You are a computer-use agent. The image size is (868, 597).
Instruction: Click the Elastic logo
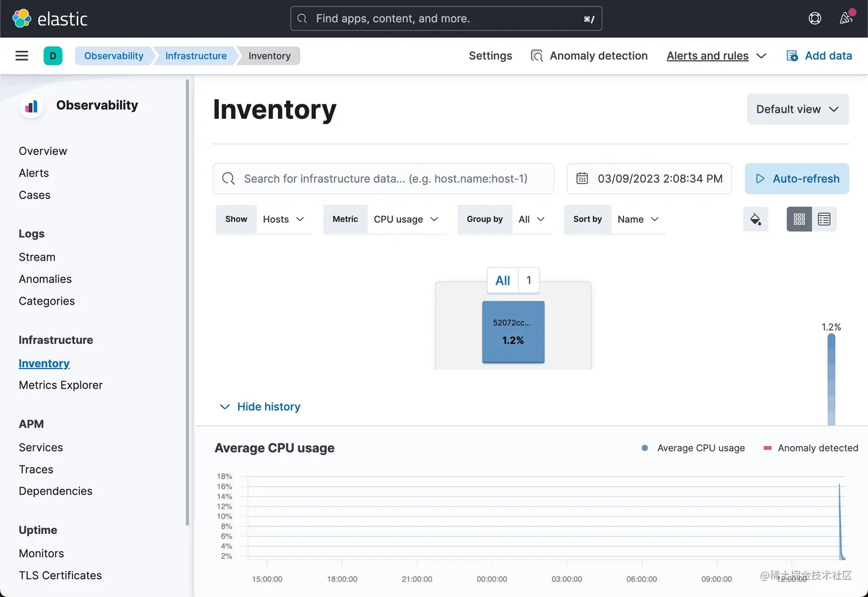(x=50, y=19)
